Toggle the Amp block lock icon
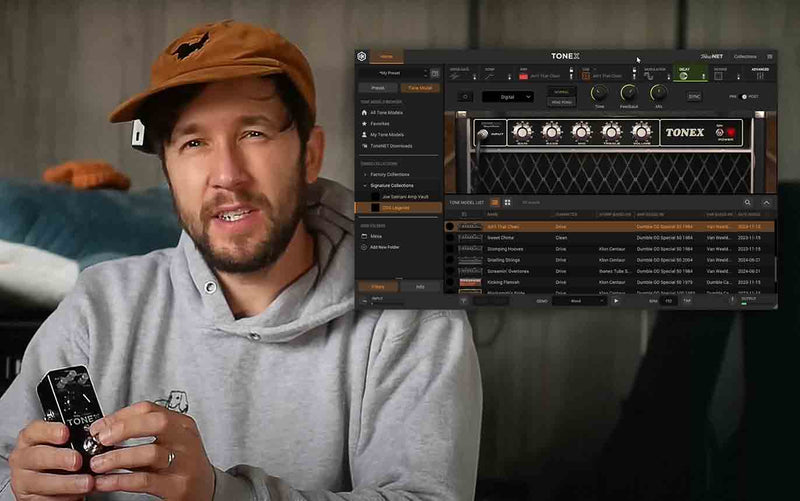 tap(571, 69)
